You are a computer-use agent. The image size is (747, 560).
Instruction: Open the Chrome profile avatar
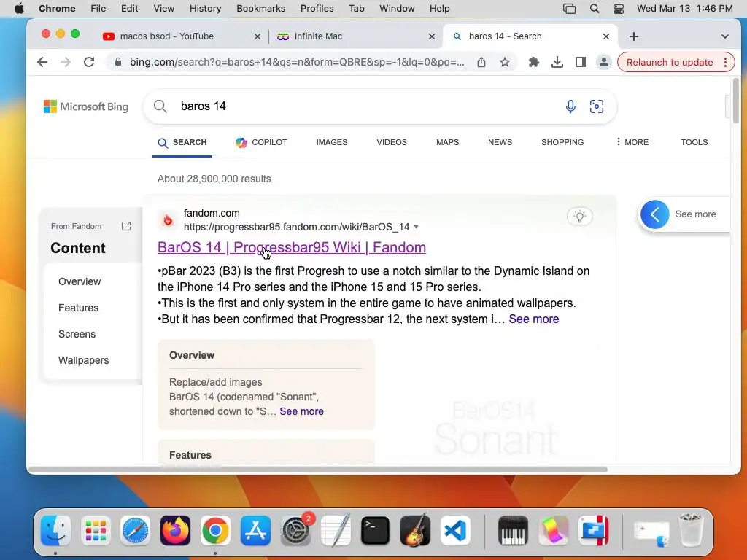click(x=603, y=63)
